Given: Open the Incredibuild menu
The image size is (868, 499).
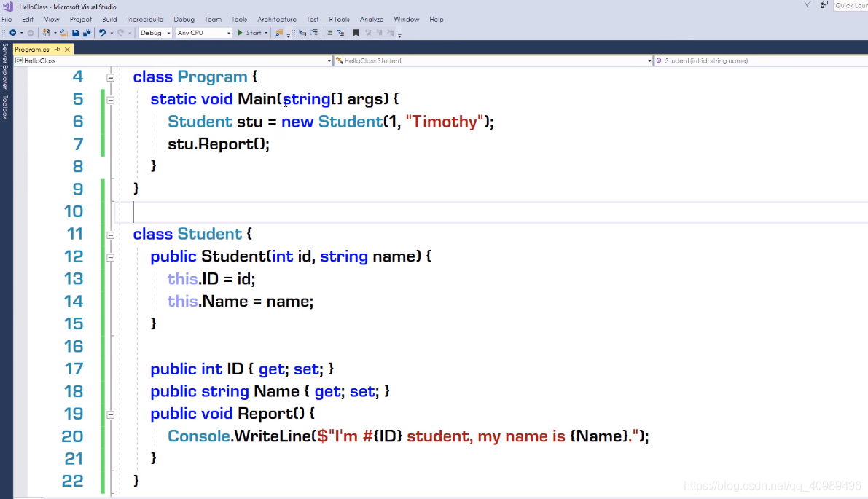Looking at the screenshot, I should [x=145, y=20].
